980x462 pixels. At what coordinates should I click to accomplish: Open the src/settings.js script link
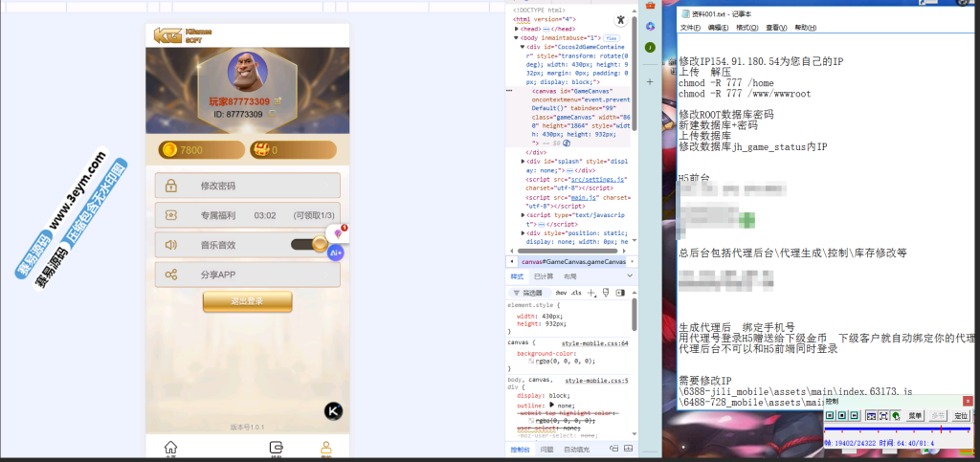(598, 179)
